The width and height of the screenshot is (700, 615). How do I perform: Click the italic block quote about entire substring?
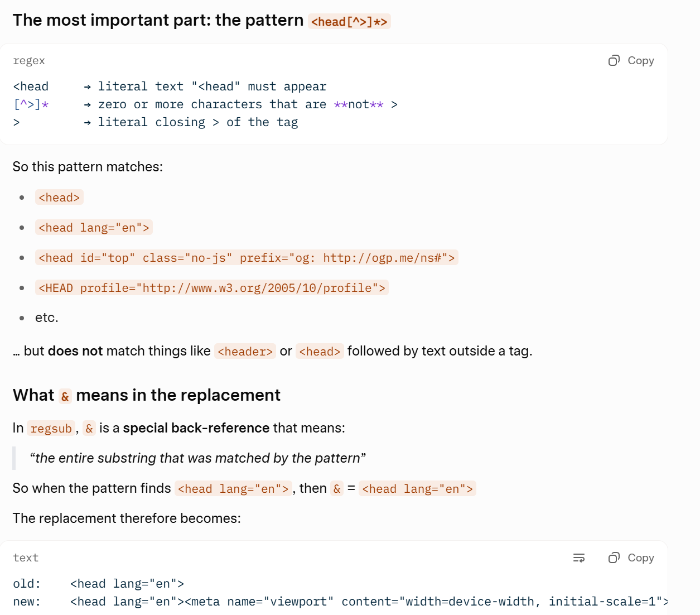(197, 458)
